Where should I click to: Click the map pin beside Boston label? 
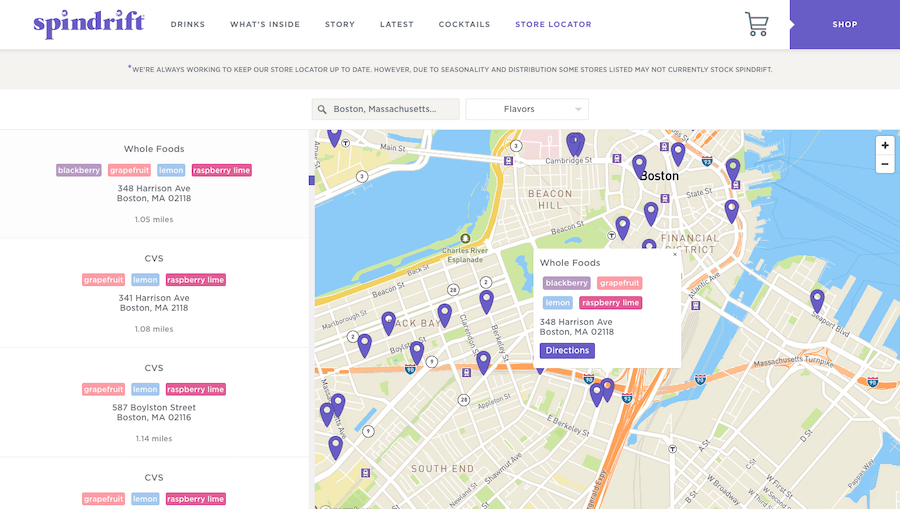coord(639,165)
